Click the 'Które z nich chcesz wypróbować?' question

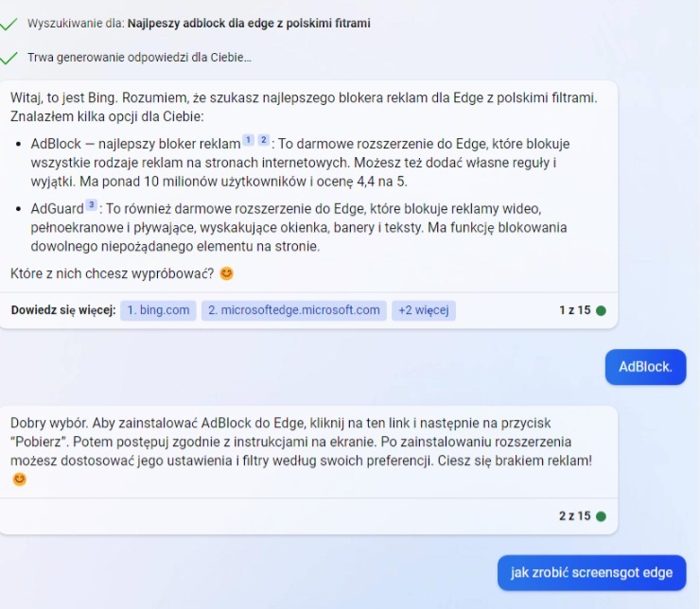coord(112,273)
